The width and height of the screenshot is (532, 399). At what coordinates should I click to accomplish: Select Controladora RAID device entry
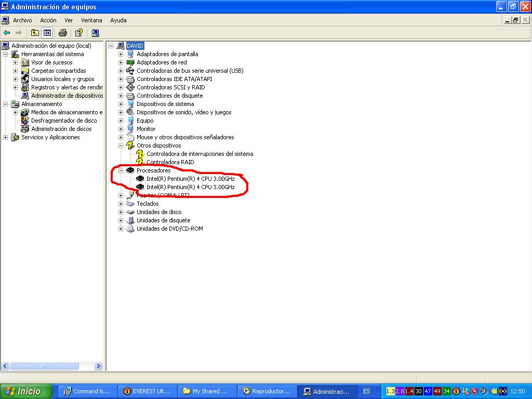[x=170, y=162]
